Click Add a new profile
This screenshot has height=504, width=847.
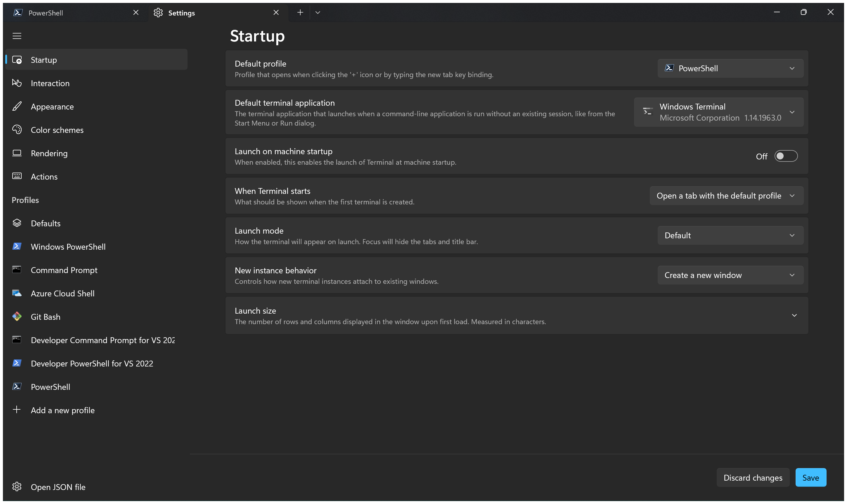(x=63, y=410)
